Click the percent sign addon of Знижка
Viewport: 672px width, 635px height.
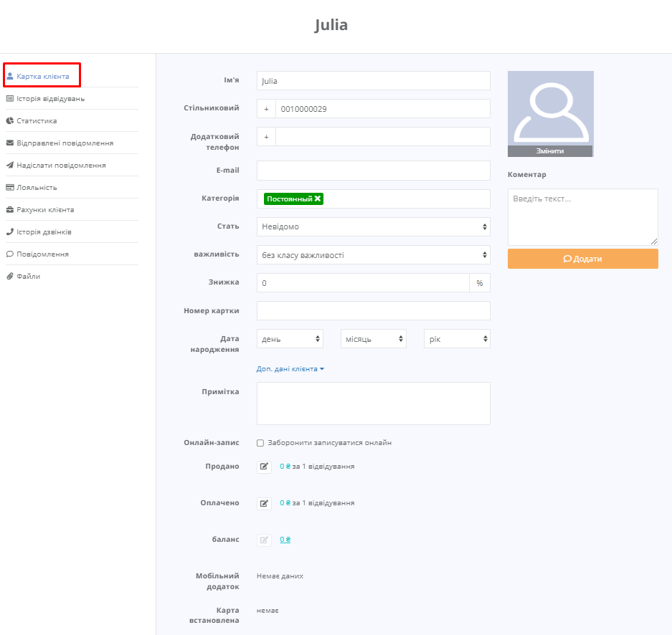(x=480, y=283)
